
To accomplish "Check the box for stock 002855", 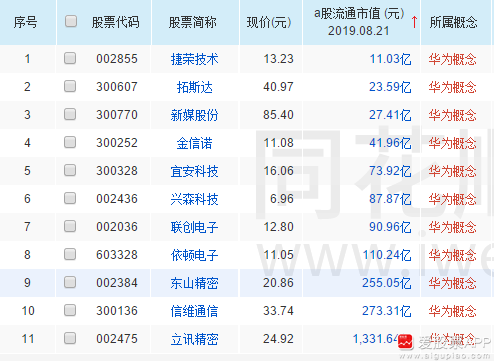I will click(70, 58).
